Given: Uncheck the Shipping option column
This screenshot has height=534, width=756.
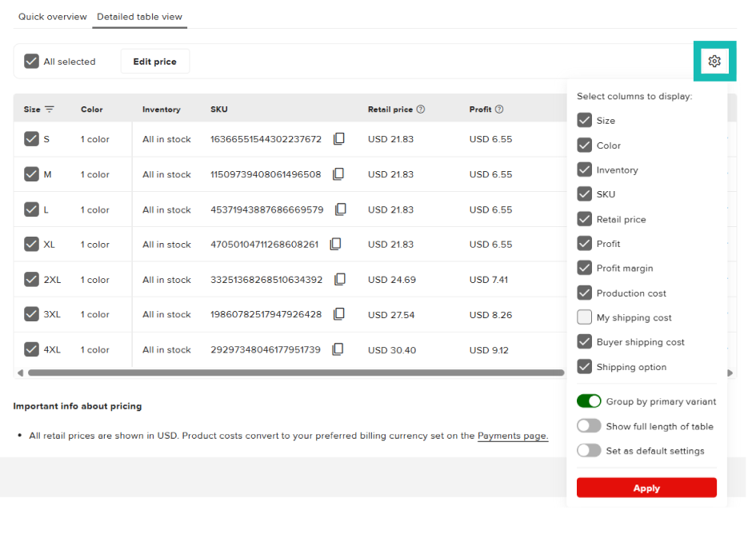Looking at the screenshot, I should tap(584, 367).
